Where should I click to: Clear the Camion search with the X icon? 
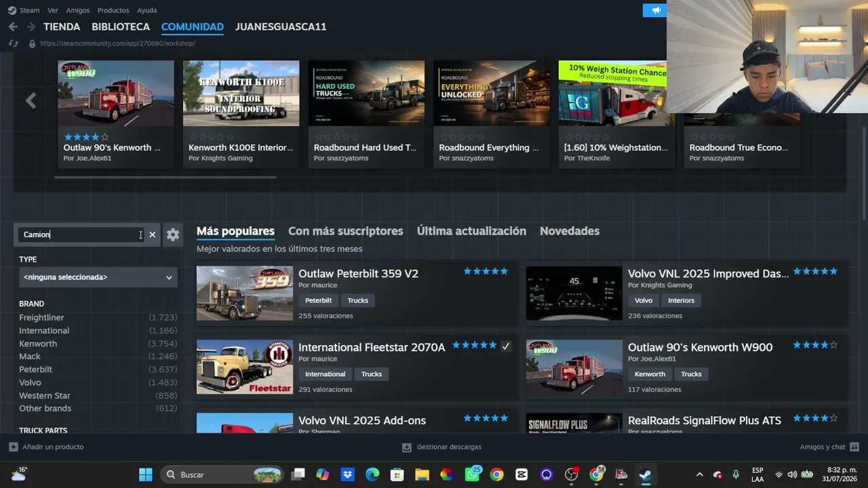point(152,235)
